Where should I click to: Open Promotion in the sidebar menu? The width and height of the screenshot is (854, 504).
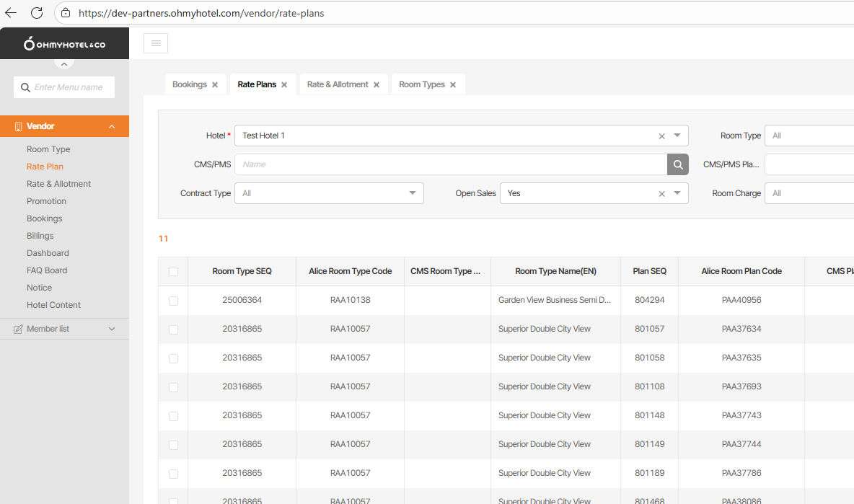(46, 201)
